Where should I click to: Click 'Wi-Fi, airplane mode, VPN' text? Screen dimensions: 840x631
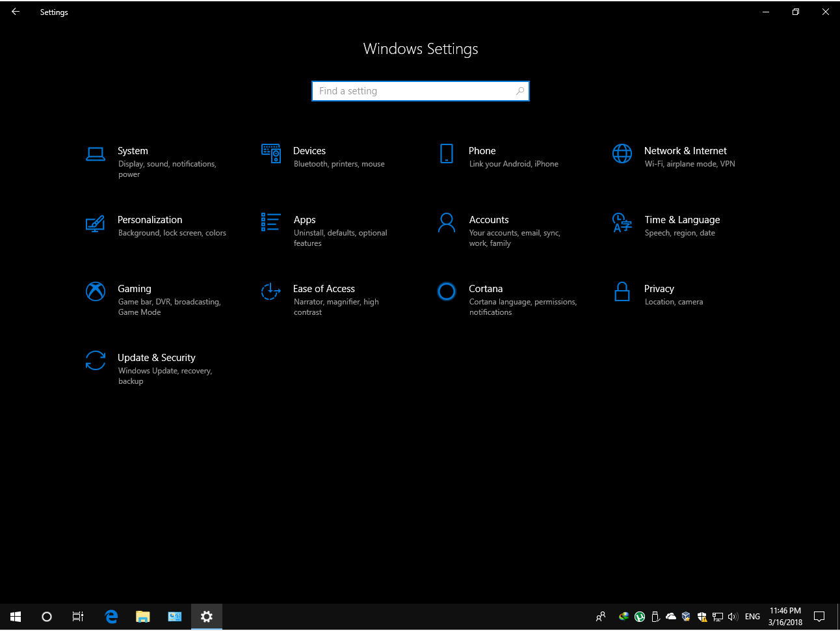pos(690,164)
